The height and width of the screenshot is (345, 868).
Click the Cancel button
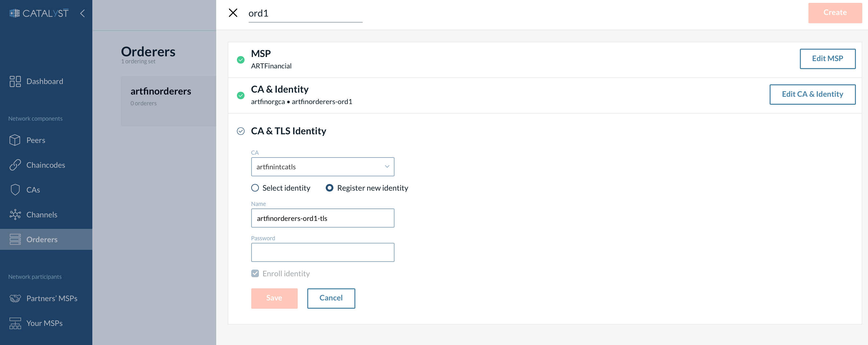pos(331,298)
